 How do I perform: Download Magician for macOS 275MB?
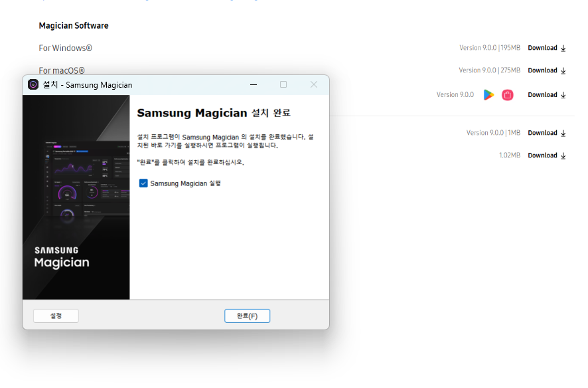click(x=547, y=70)
